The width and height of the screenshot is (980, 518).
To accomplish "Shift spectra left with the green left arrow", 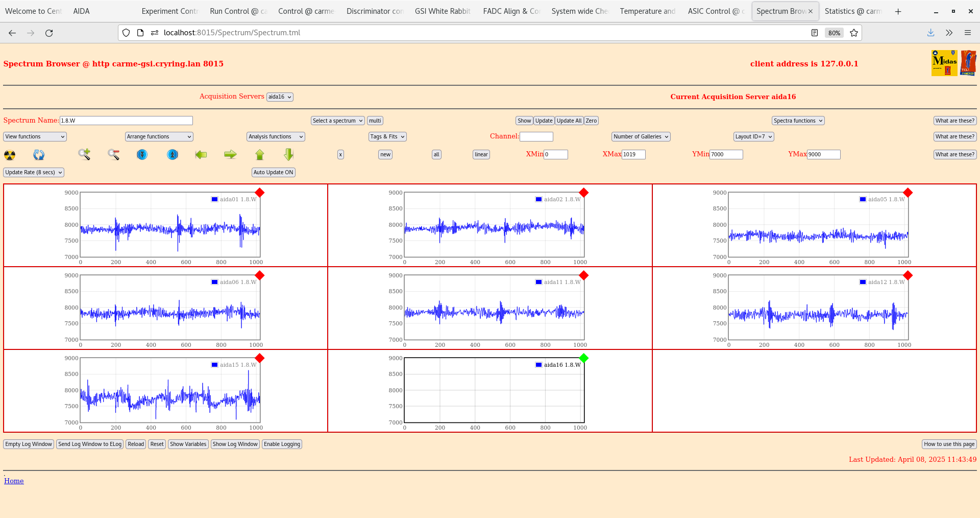I will (x=201, y=154).
